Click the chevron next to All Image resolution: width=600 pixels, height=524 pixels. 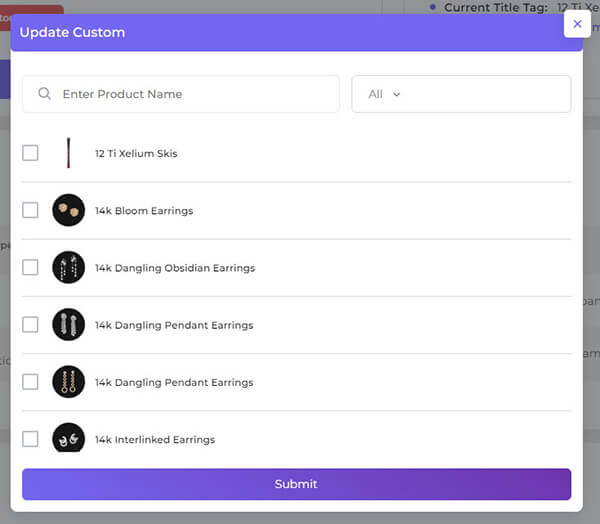tap(397, 94)
